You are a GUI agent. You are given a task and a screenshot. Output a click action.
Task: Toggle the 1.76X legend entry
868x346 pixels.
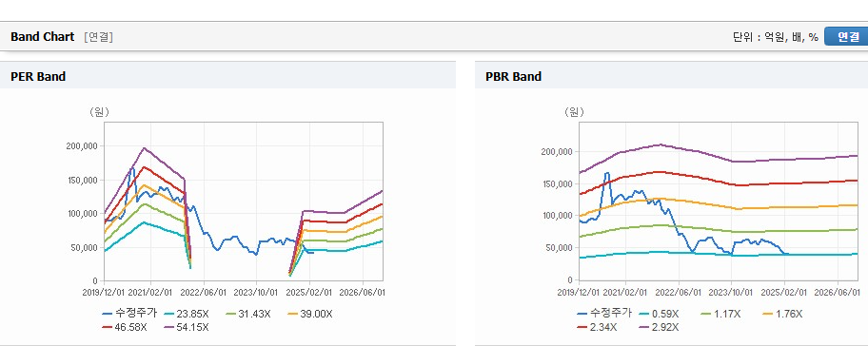click(x=782, y=314)
